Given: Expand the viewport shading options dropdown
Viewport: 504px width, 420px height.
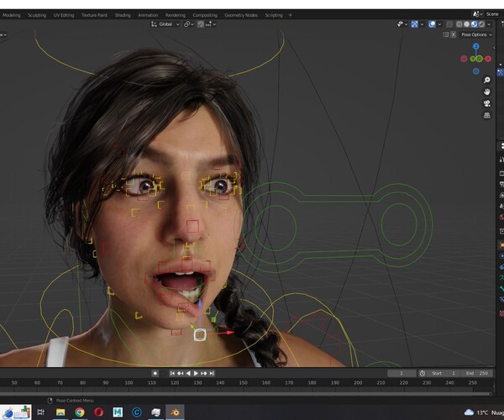Looking at the screenshot, I should 489,24.
